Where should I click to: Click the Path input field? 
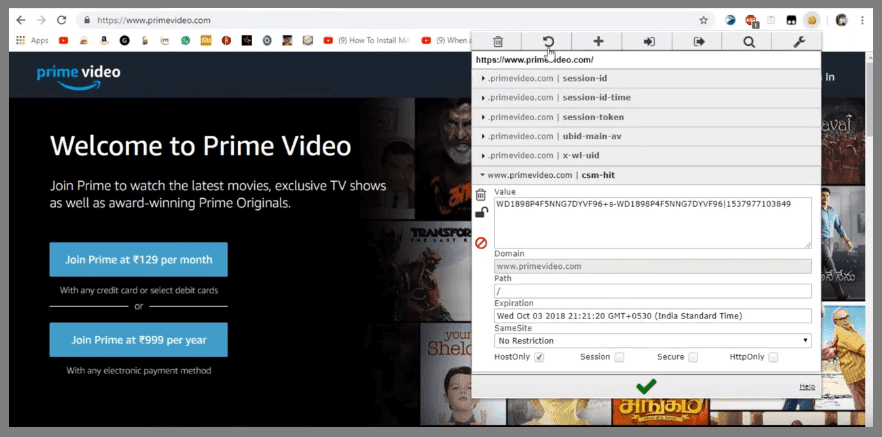(x=652, y=291)
